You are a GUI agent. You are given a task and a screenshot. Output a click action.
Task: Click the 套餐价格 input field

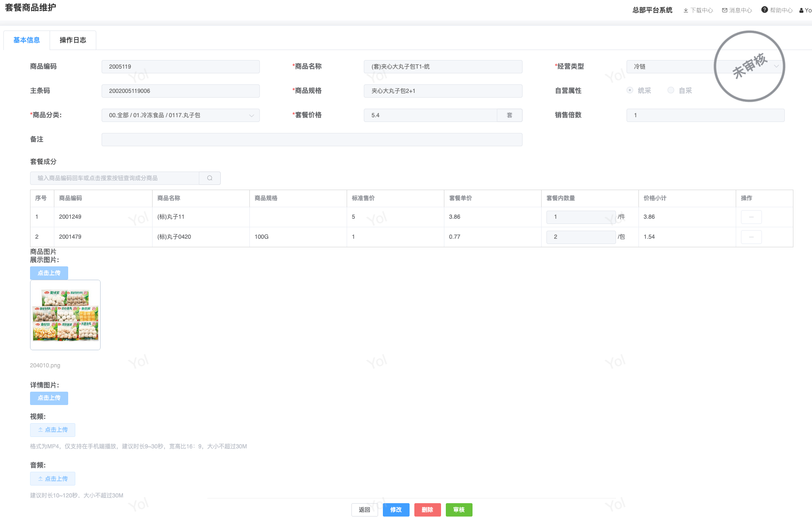click(x=431, y=115)
